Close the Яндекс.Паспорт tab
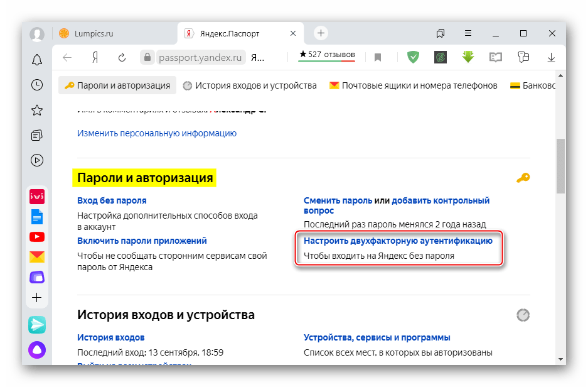This screenshot has height=387, width=588. 293,33
